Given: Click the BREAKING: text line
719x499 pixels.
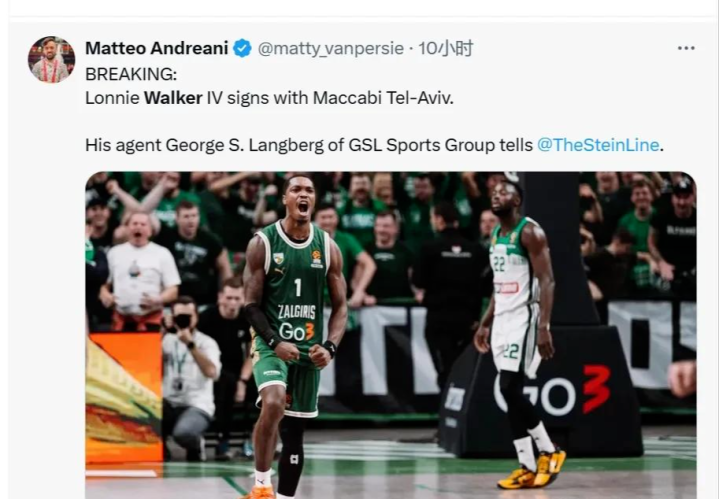Looking at the screenshot, I should [x=131, y=74].
